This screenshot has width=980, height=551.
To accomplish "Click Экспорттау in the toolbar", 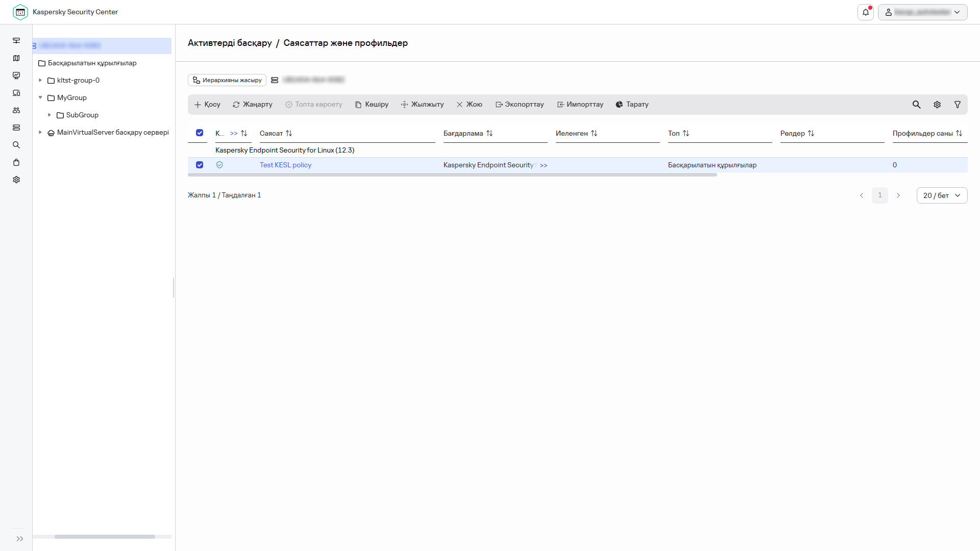I will click(x=520, y=105).
